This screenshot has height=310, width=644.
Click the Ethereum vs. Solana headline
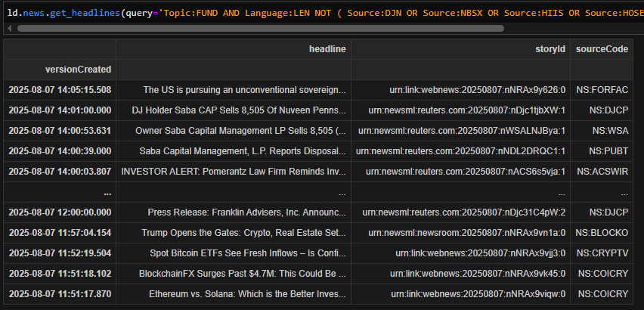(x=247, y=294)
